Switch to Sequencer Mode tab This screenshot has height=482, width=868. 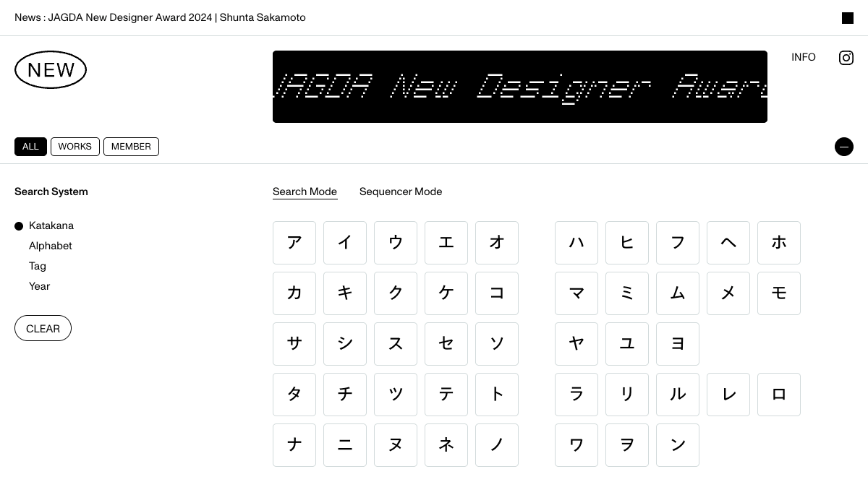(401, 191)
